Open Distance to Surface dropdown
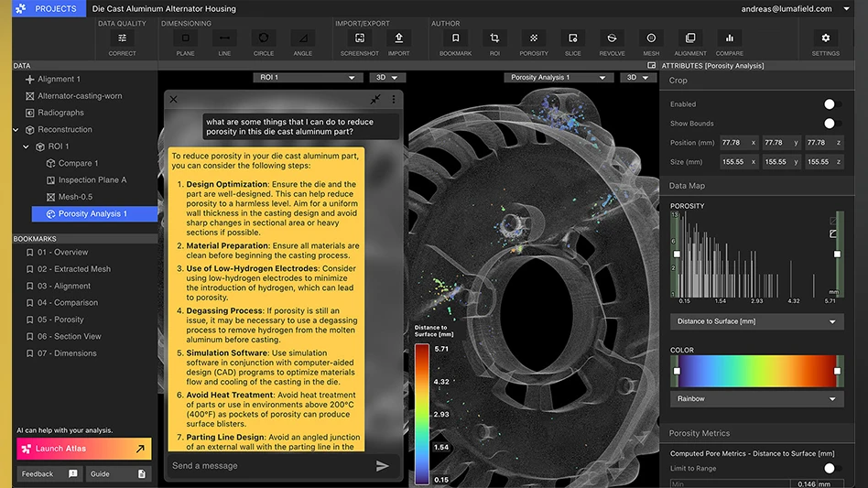This screenshot has width=868, height=488. 755,322
